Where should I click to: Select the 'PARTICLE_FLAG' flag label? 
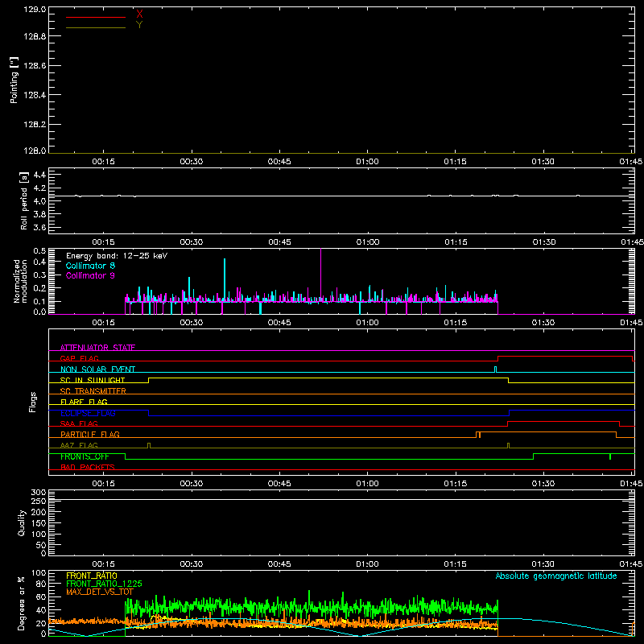pos(90,434)
